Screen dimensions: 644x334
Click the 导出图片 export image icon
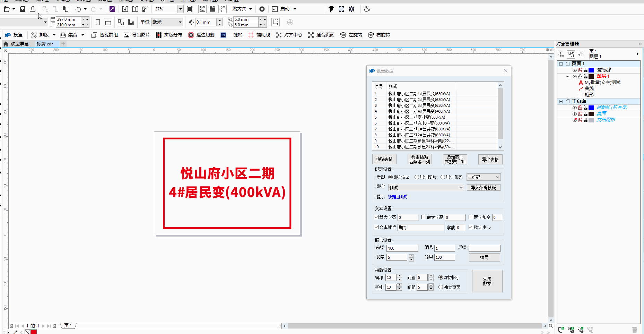[127, 35]
